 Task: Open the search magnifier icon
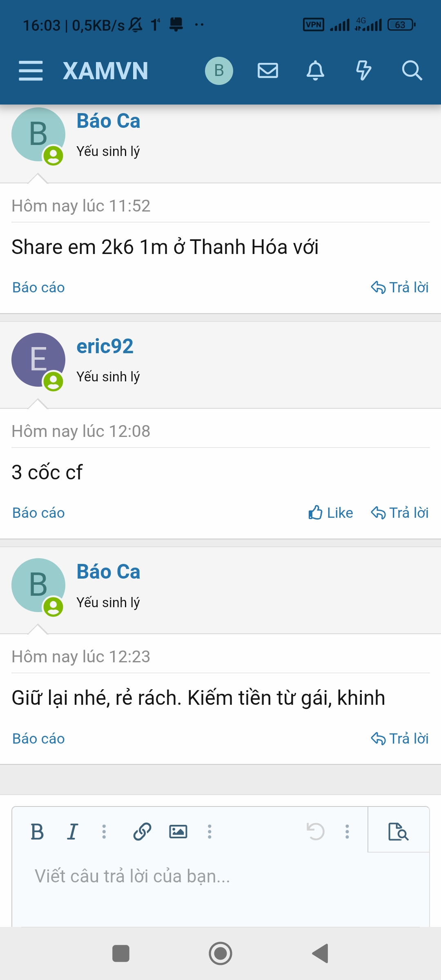(x=412, y=71)
